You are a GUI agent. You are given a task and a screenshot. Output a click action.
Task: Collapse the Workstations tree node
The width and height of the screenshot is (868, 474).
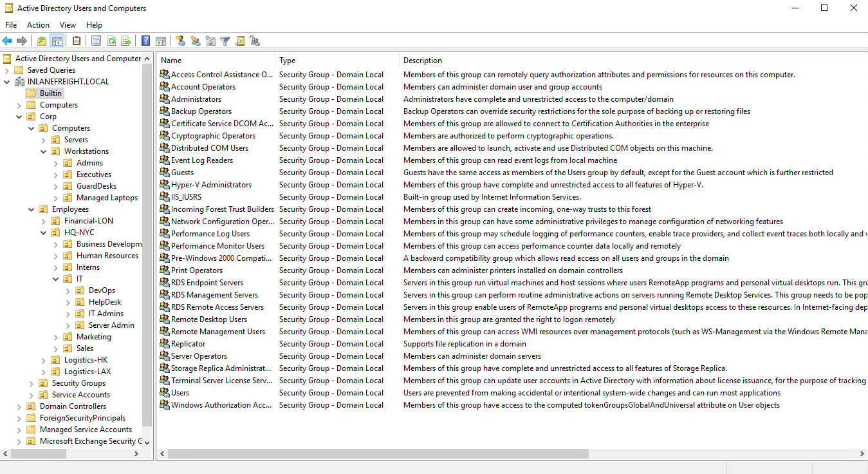44,151
